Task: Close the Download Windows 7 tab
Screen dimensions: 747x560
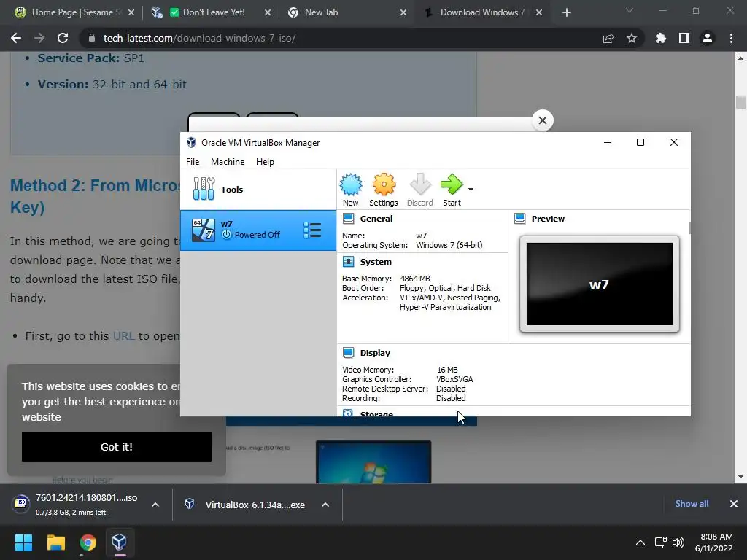Action: point(539,13)
